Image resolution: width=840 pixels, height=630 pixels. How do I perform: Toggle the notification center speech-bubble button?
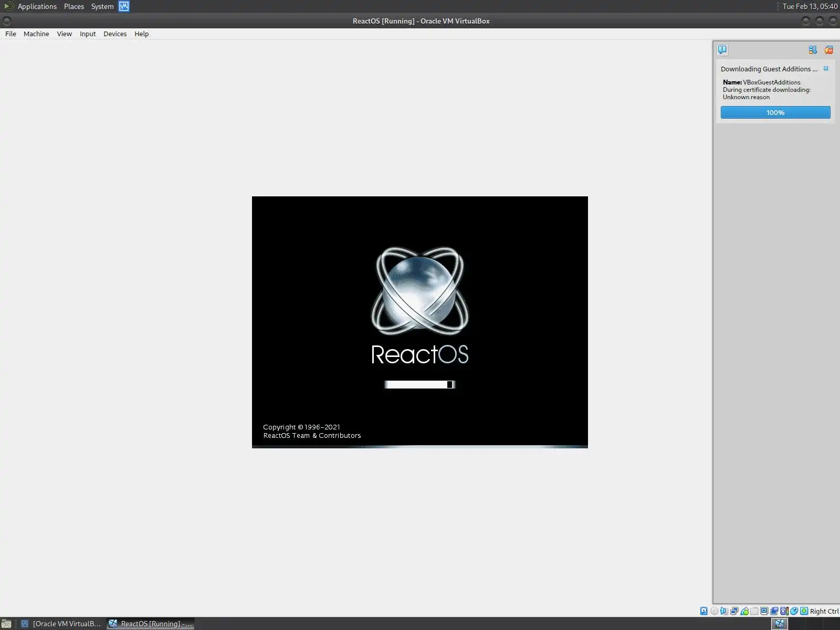[x=722, y=50]
